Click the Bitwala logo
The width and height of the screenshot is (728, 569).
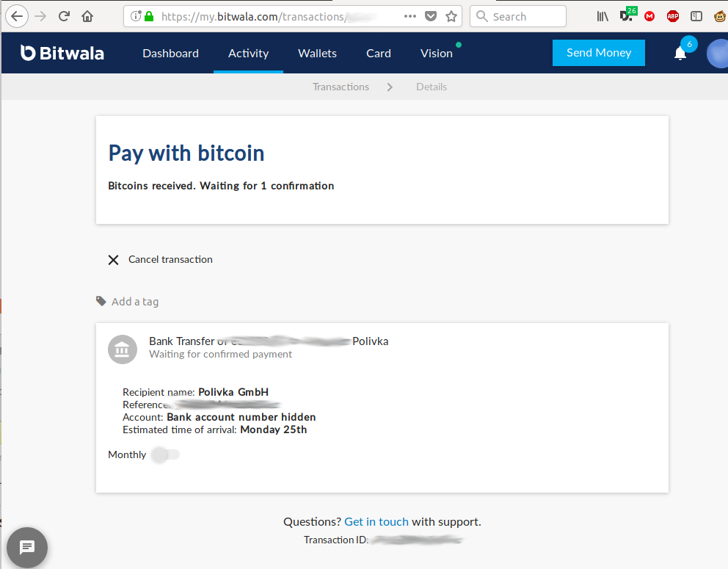point(62,53)
